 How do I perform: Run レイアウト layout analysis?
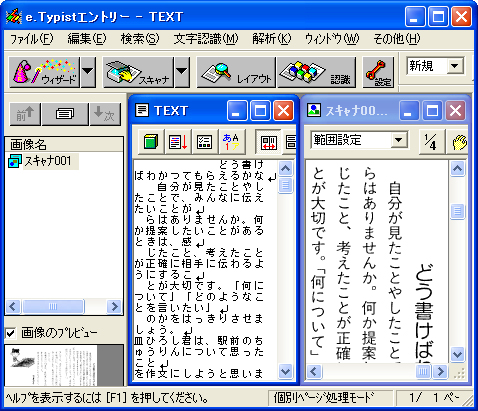pyautogui.click(x=236, y=72)
